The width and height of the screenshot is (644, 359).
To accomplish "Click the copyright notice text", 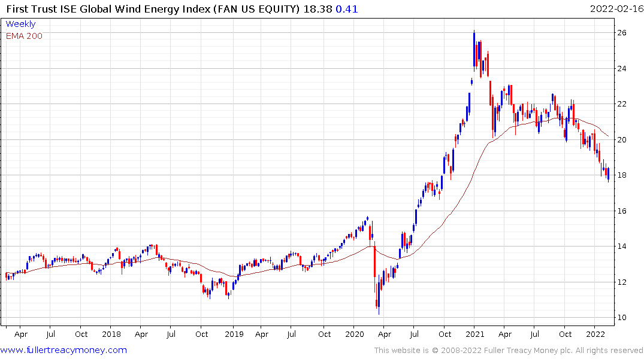I will pyautogui.click(x=509, y=351).
